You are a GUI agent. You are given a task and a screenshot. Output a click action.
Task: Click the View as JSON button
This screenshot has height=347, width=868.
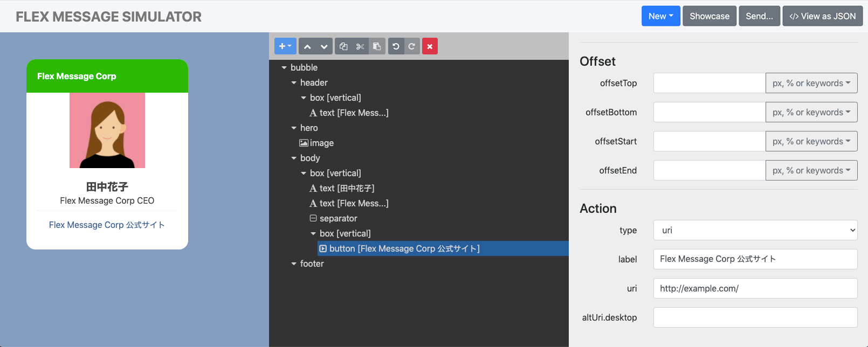coord(822,16)
